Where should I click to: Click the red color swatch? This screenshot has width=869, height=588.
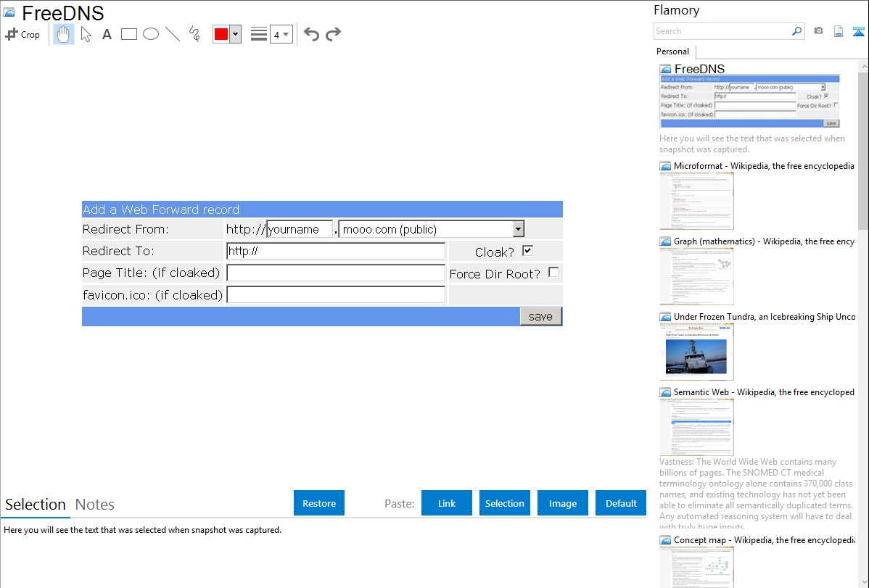(x=221, y=34)
